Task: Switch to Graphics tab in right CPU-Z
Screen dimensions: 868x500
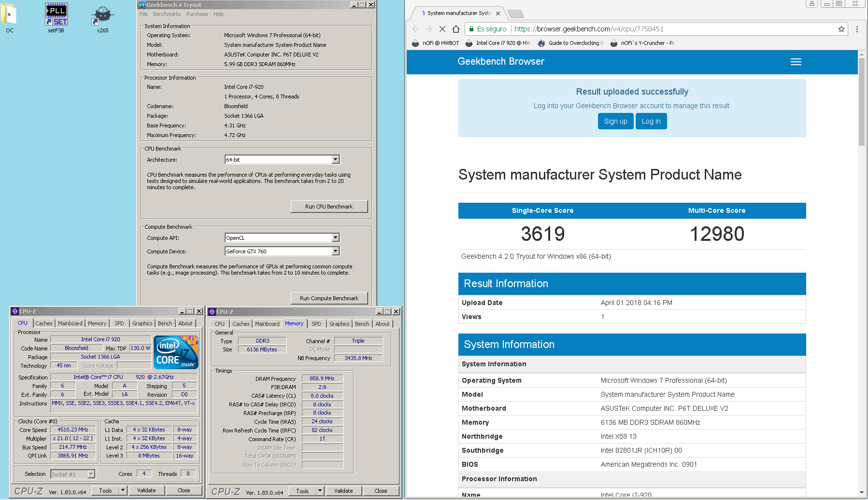Action: 340,324
